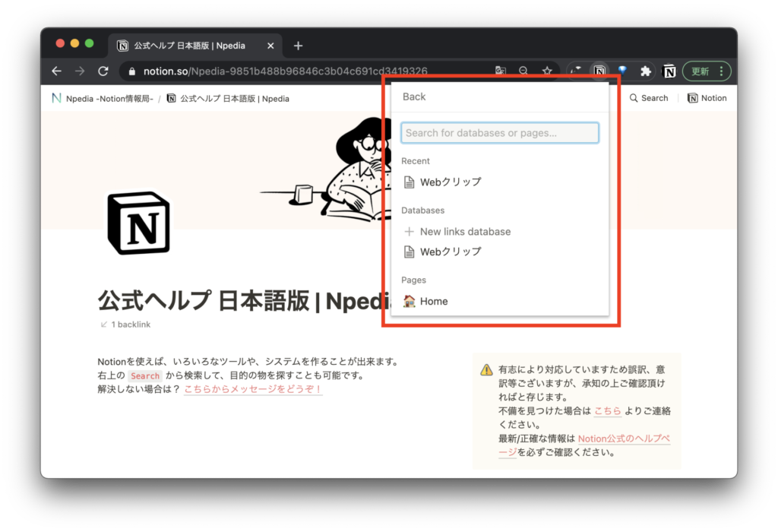Go back to previous page

click(x=56, y=71)
